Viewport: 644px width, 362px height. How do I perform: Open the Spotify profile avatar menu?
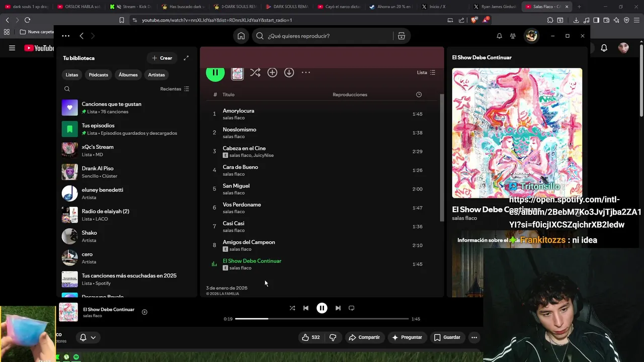[x=531, y=36]
